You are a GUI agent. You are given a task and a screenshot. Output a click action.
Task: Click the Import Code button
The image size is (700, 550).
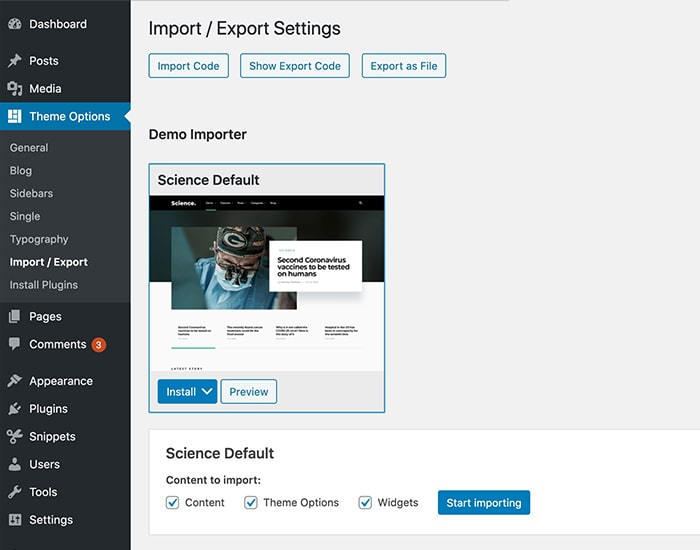coord(188,66)
